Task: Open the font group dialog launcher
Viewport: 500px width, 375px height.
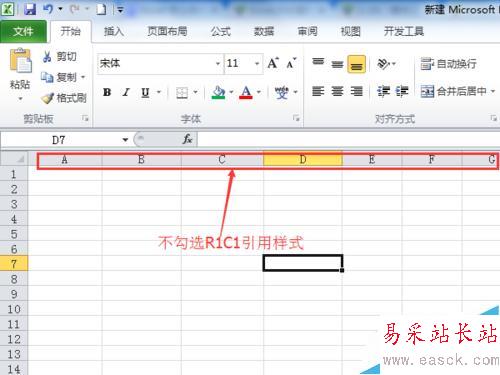Action: pos(296,118)
